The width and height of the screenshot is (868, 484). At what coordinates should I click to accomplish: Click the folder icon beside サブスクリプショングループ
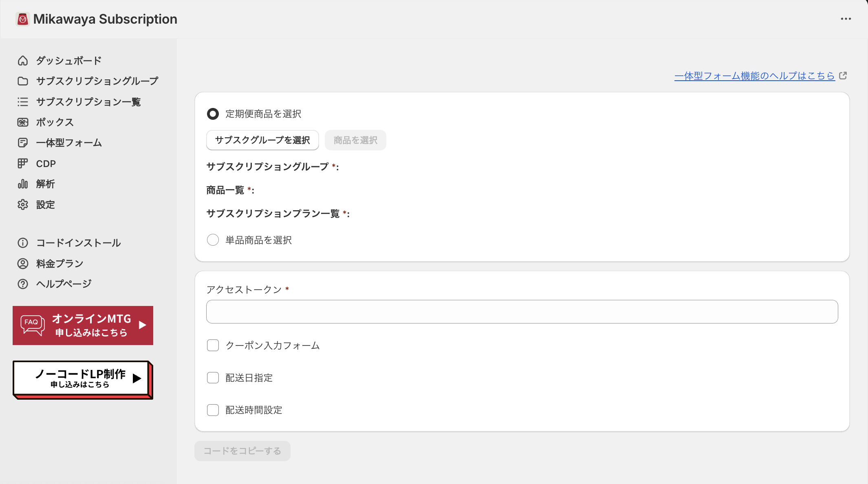(23, 81)
